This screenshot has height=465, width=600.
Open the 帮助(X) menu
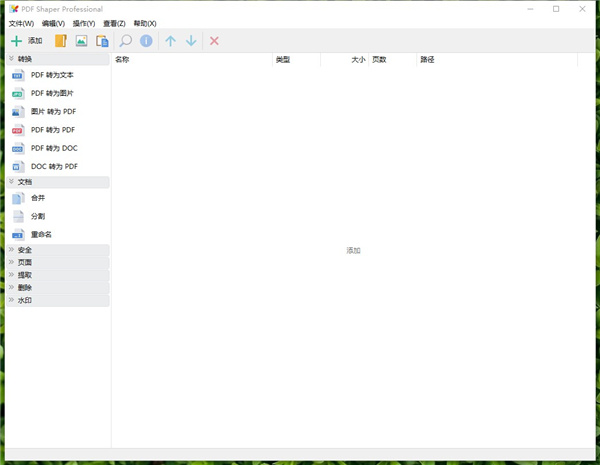[145, 24]
